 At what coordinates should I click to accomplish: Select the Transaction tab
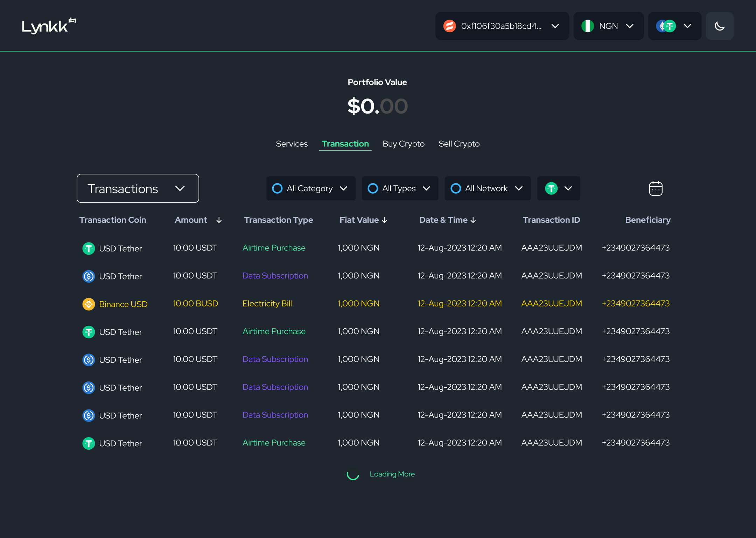coord(345,144)
